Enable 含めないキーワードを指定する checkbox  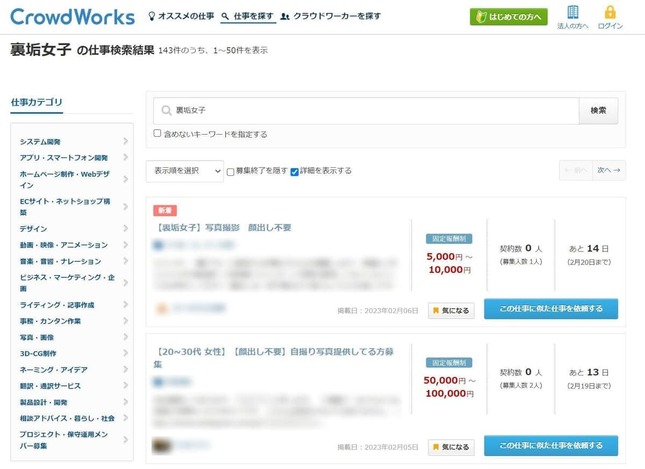pos(157,133)
